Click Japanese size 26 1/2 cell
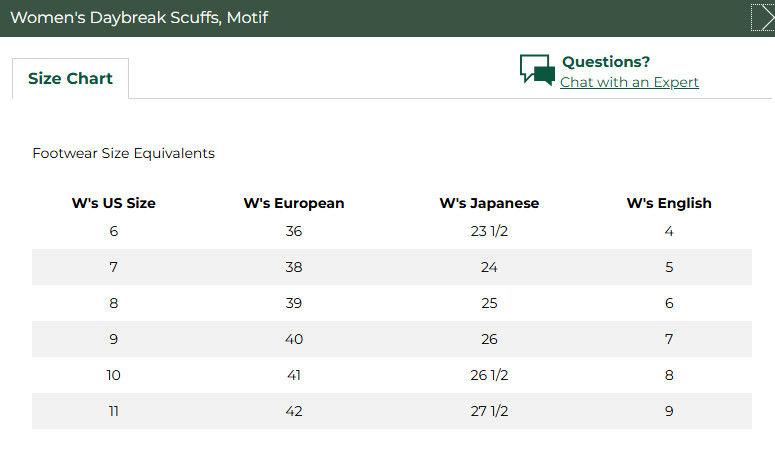Image resolution: width=775 pixels, height=453 pixels. 489,375
